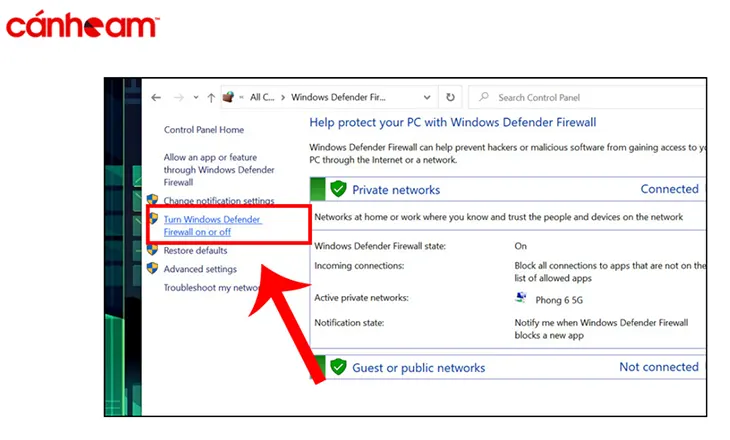Open Troubleshoot my network link

211,288
